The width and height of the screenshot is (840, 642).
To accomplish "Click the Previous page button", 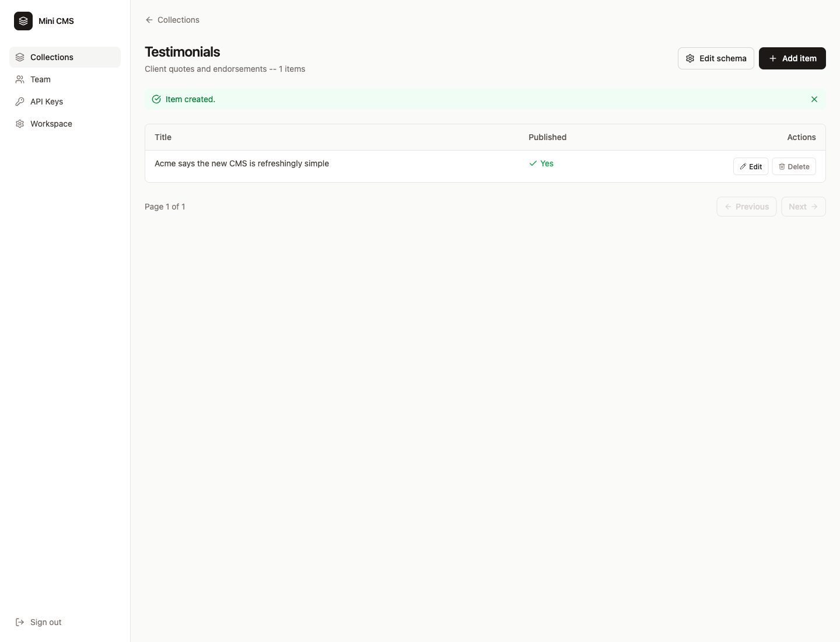I will [x=746, y=207].
